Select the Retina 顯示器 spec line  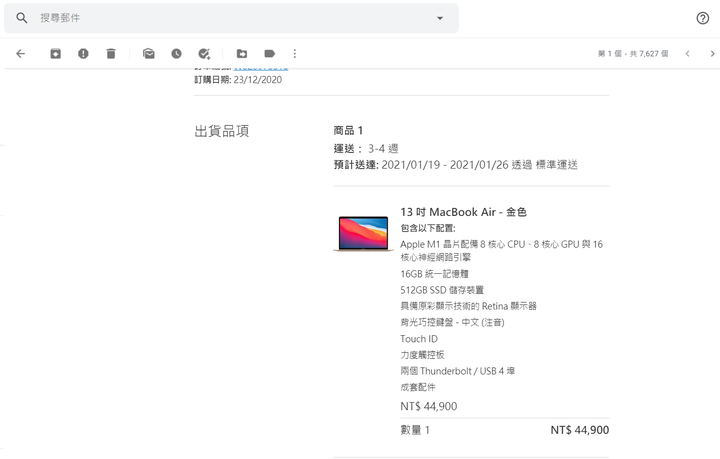(468, 306)
